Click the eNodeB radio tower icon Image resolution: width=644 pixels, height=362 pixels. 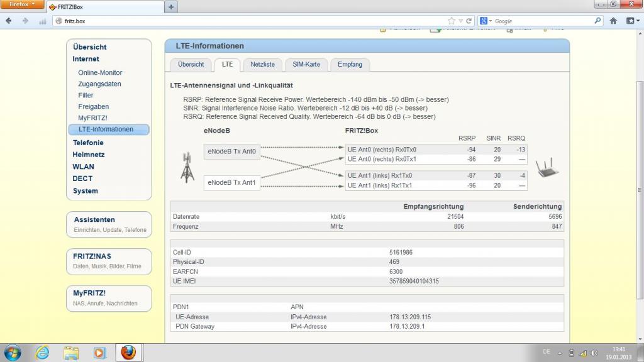click(x=187, y=167)
